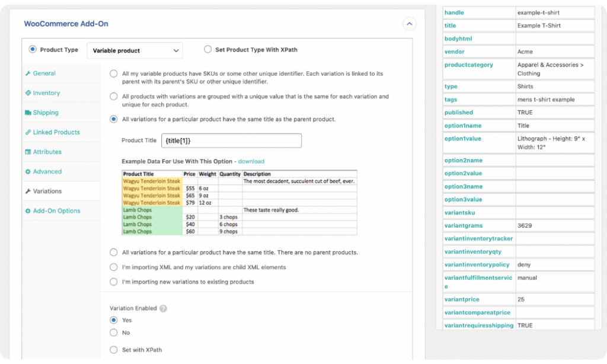Viewport: 607px width, 364px height.
Task: Click the option1value field name
Action: pyautogui.click(x=463, y=139)
